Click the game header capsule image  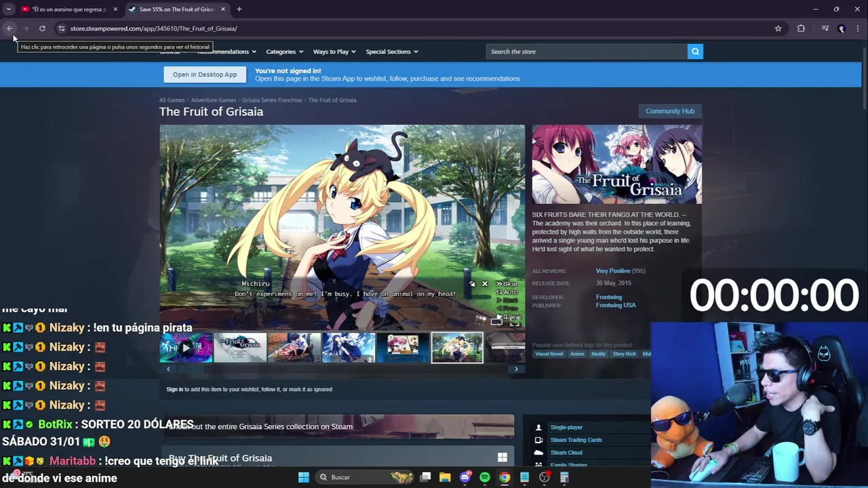coord(617,164)
